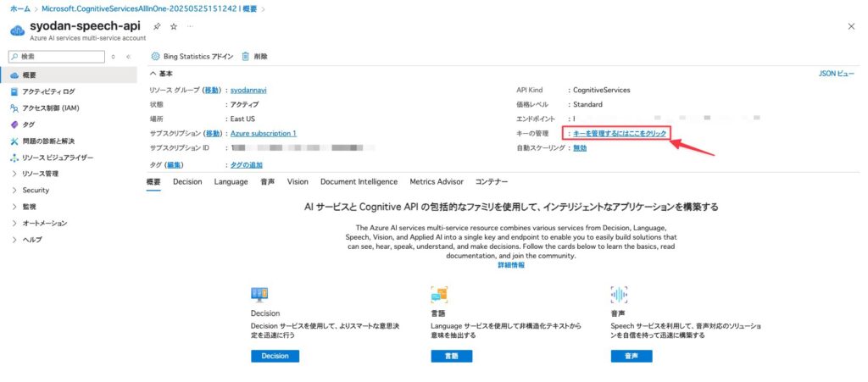Image resolution: width=868 pixels, height=382 pixels.
Task: Click 移動 link next to サブスクリプション
Action: 214,133
